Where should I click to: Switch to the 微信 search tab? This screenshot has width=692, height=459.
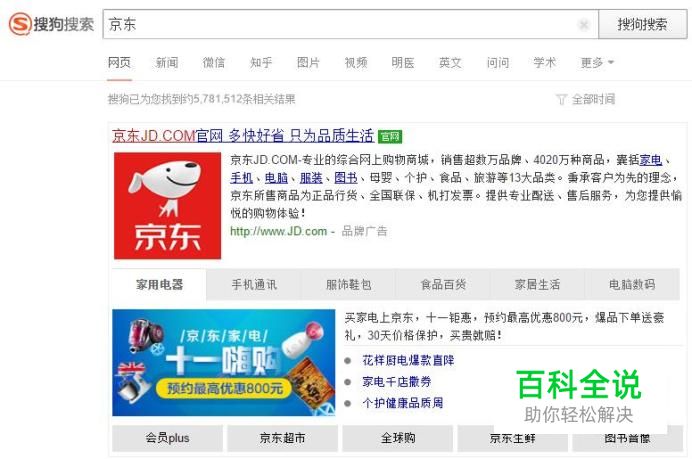tap(214, 63)
